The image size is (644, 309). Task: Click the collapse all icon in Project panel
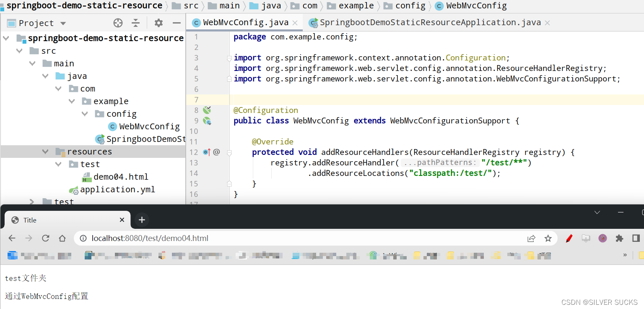coord(135,23)
